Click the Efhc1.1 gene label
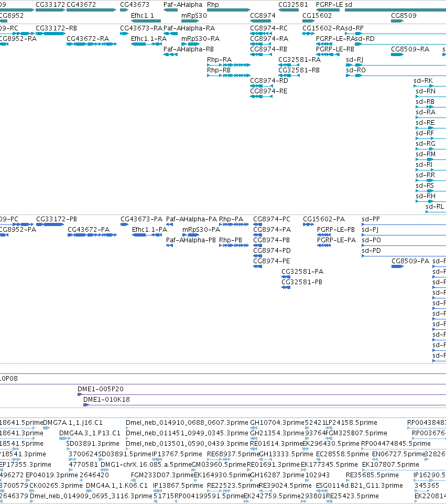 [142, 15]
